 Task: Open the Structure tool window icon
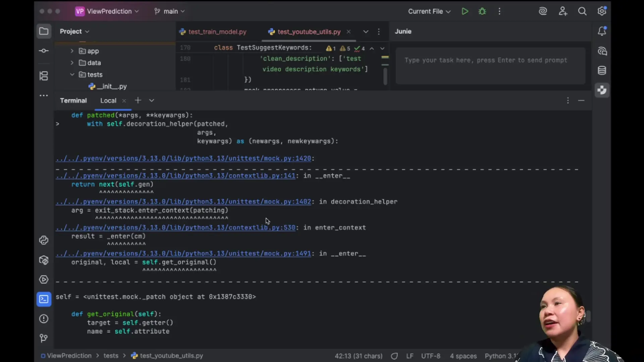click(x=44, y=76)
